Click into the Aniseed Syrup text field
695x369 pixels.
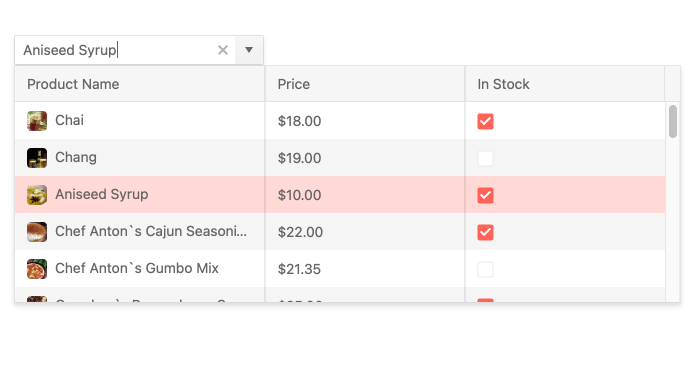116,50
